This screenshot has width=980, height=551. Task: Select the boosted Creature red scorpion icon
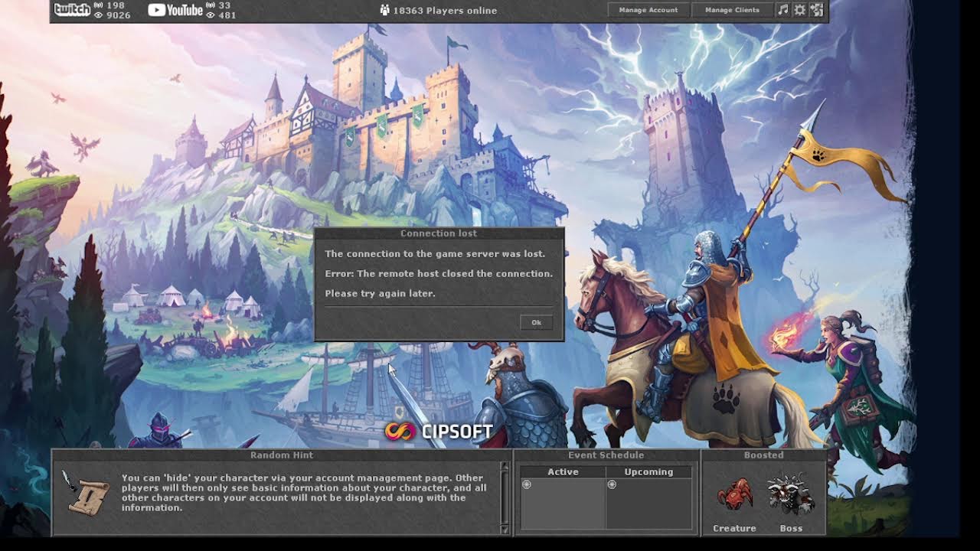pyautogui.click(x=734, y=494)
